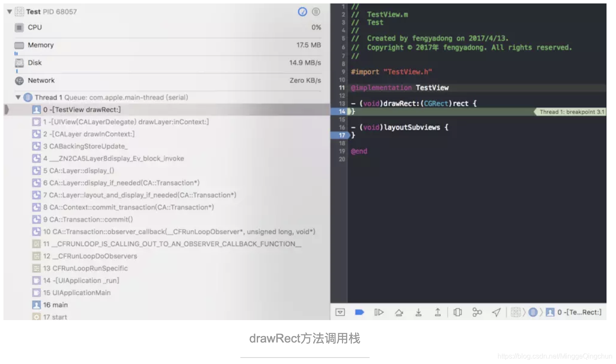The width and height of the screenshot is (616, 364).
Task: Select frame 13 CFRunLoopRunSpecific
Action: (167, 268)
